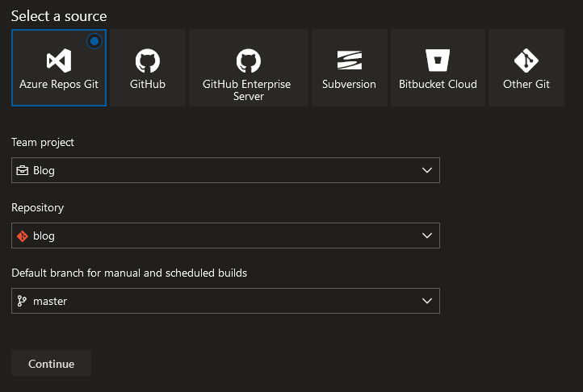Open the Default branch dropdown
583x392 pixels.
[x=225, y=301]
